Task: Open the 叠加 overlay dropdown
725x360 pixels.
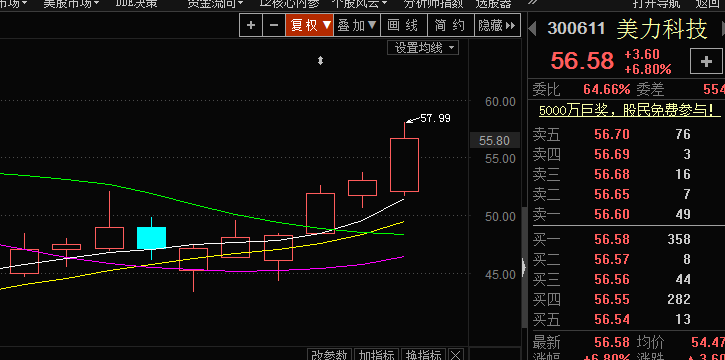Action: tap(357, 25)
